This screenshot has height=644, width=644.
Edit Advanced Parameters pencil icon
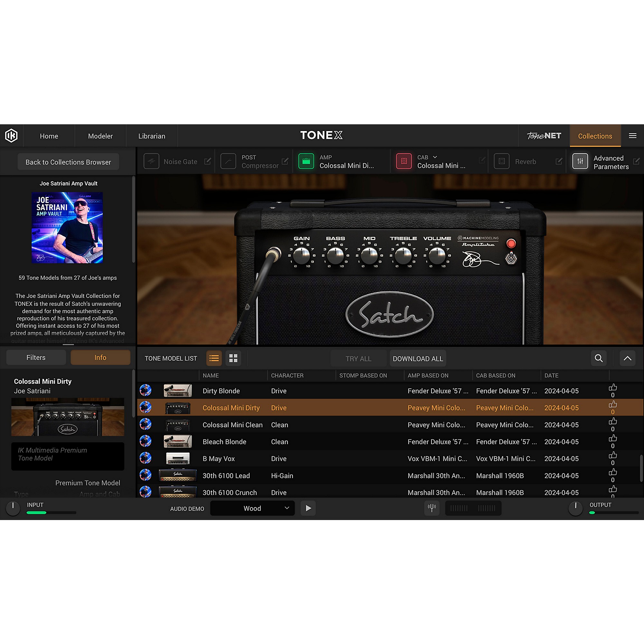(636, 161)
